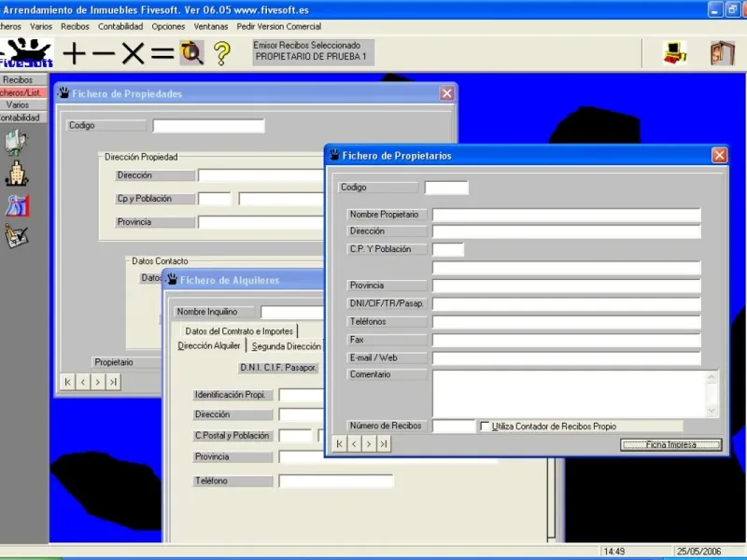Click Pedir Version Comercial menu item
The width and height of the screenshot is (747, 560).
278,27
